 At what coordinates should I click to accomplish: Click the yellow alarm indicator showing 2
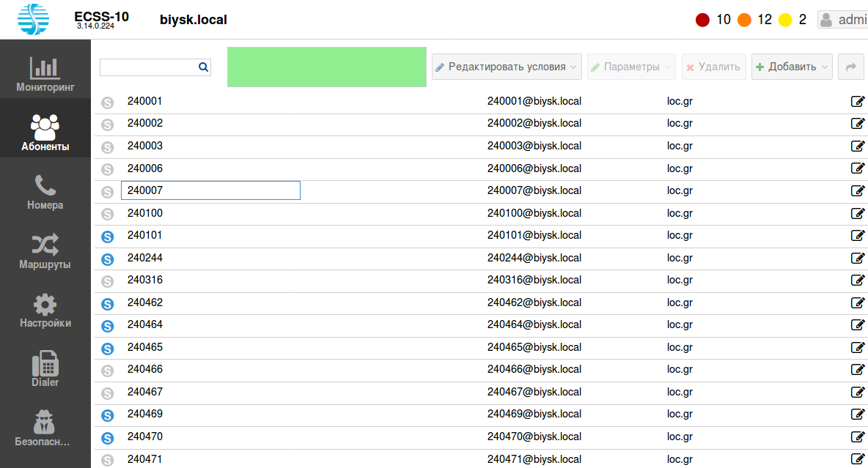click(785, 20)
